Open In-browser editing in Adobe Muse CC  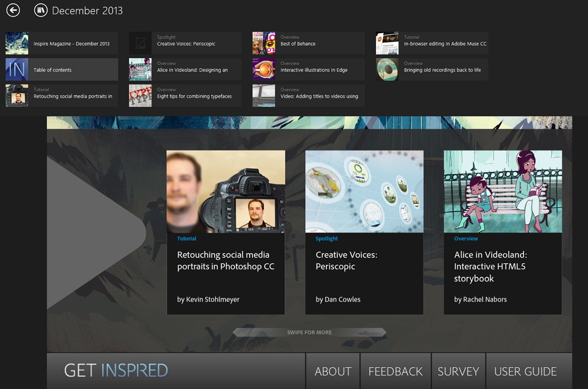[x=432, y=44]
